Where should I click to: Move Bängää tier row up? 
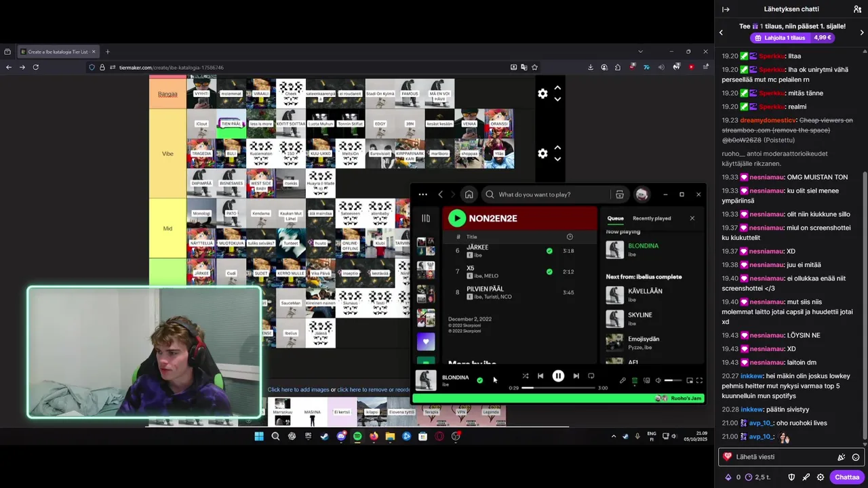point(557,87)
